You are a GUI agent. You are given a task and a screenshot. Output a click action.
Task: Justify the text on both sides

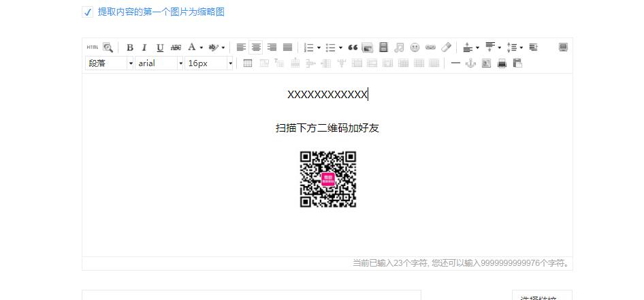click(x=287, y=48)
